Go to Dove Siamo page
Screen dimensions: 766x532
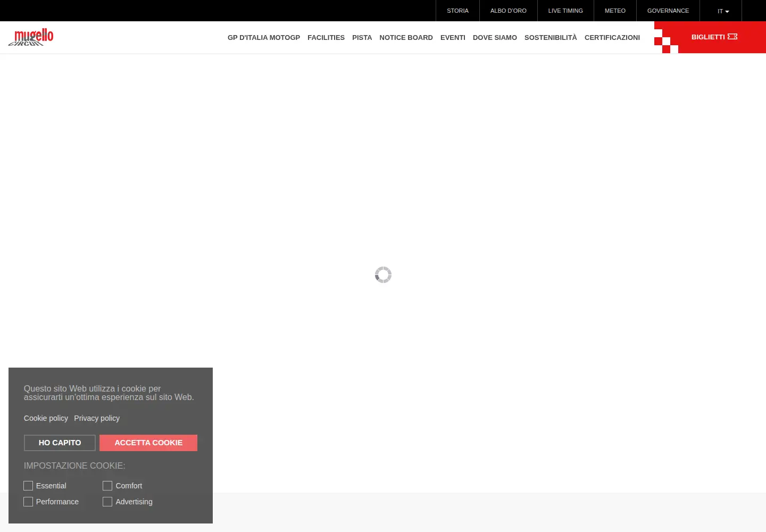point(495,38)
